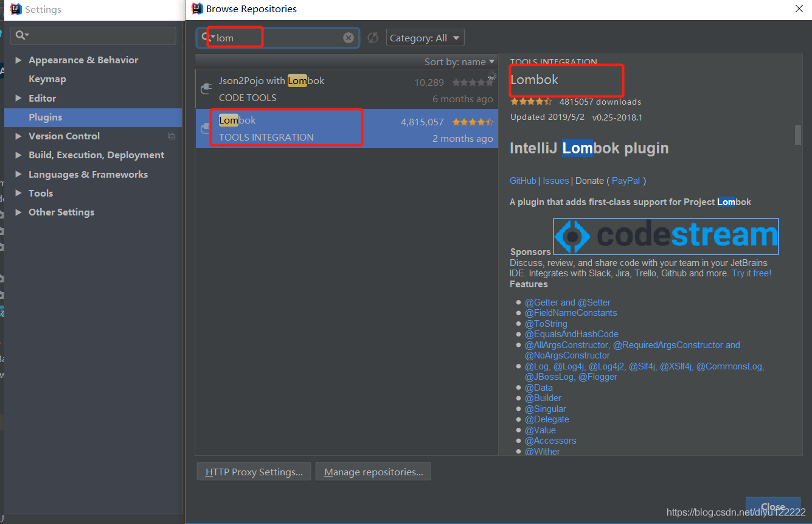Follow the Try it free! link

coord(751,273)
